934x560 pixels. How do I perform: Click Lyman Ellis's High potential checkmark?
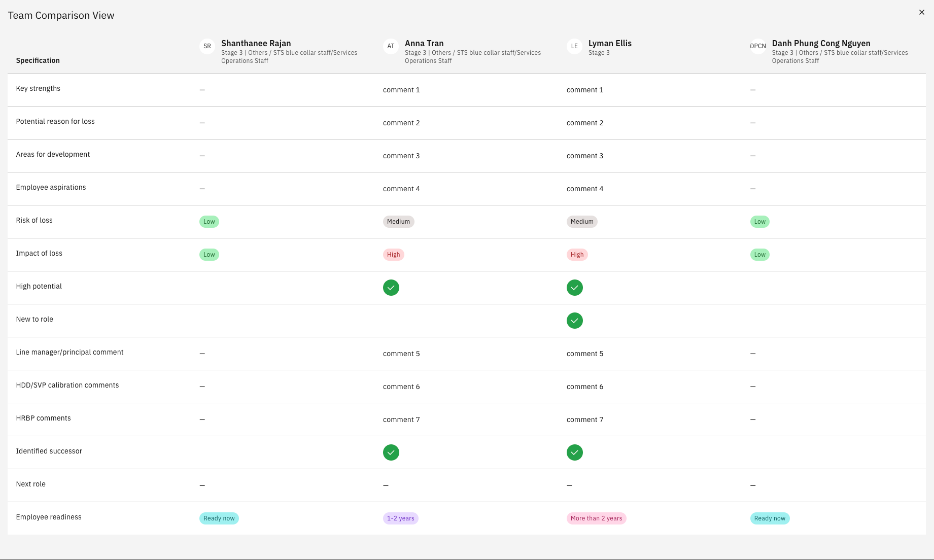tap(575, 288)
